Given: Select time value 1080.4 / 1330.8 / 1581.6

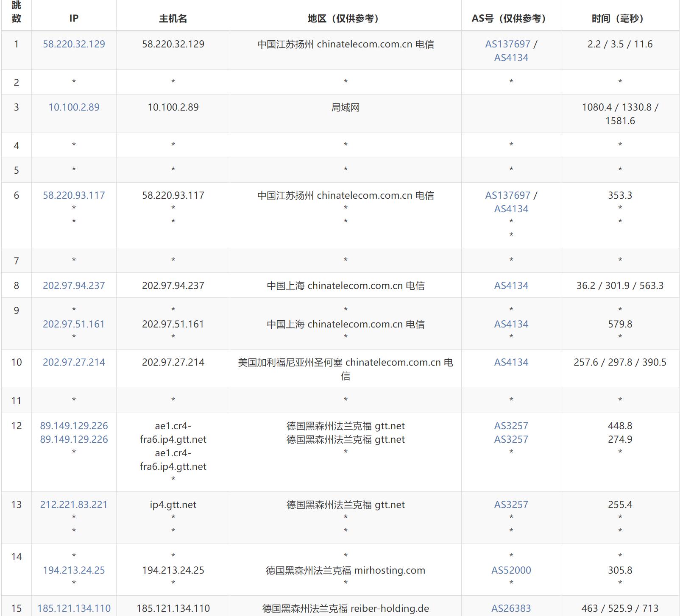Looking at the screenshot, I should pos(620,114).
